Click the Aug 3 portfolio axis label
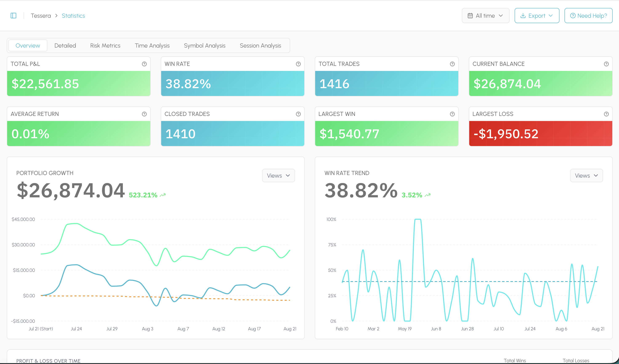 [x=147, y=329]
